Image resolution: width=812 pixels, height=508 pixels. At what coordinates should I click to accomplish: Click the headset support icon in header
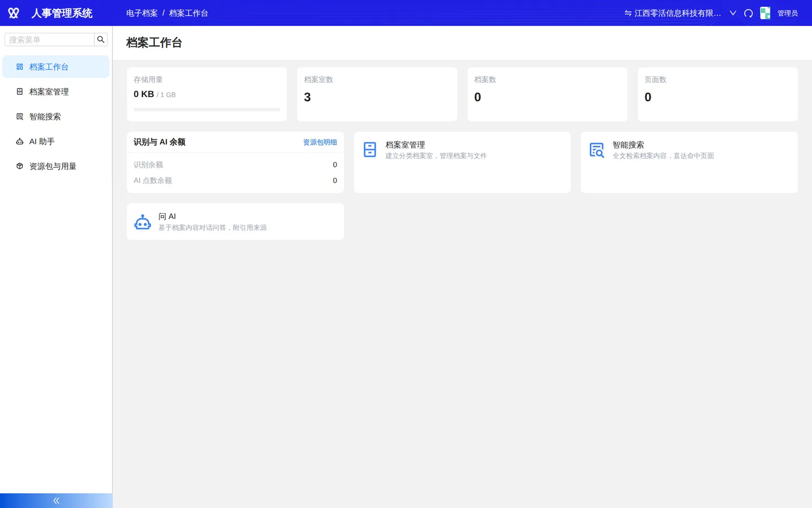(x=748, y=13)
